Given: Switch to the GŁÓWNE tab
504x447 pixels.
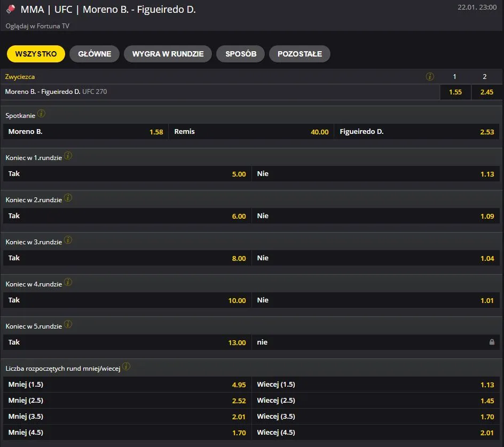Looking at the screenshot, I should 94,54.
